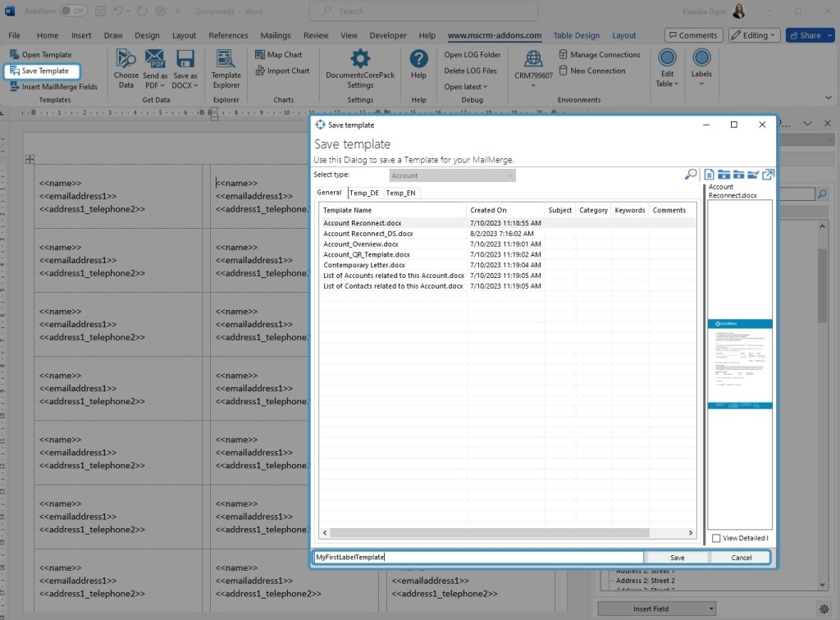This screenshot has width=840, height=620.
Task: Click the Comments button
Action: [x=694, y=35]
